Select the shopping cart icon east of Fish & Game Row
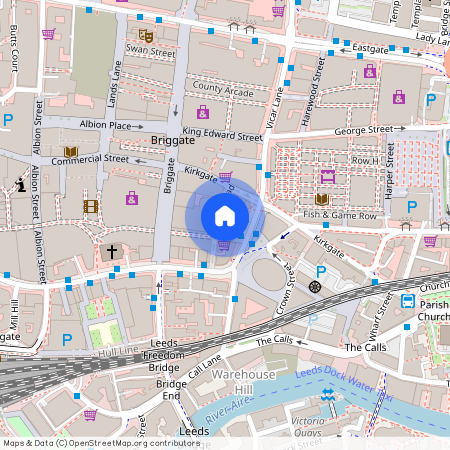 pos(431,241)
